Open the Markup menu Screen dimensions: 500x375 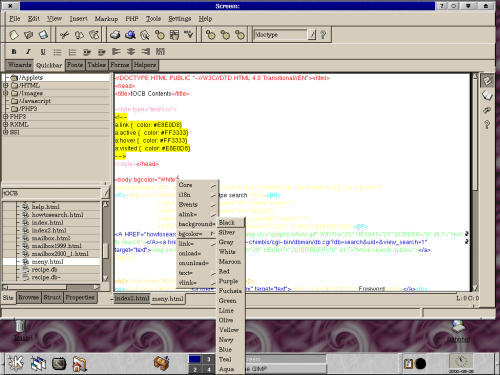click(106, 19)
